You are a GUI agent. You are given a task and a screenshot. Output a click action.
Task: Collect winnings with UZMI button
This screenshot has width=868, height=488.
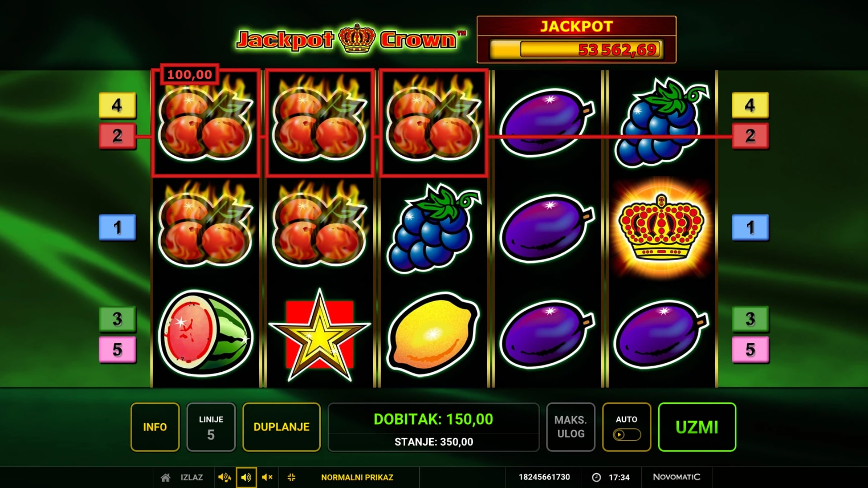click(697, 427)
